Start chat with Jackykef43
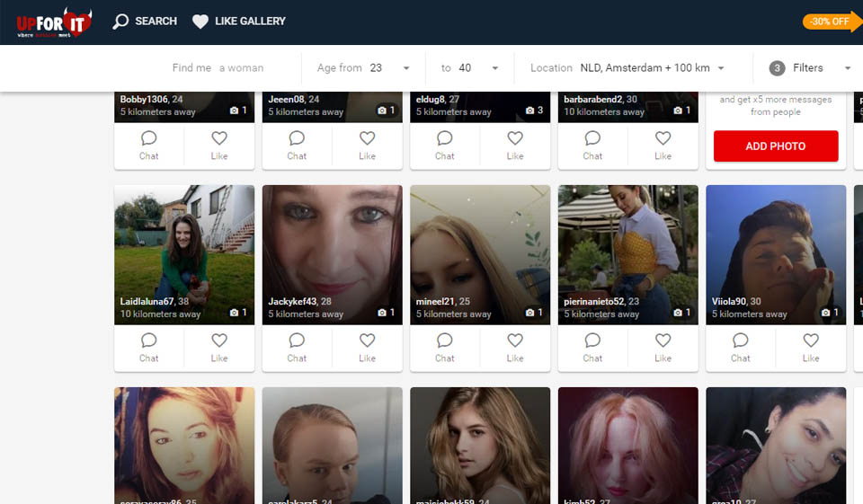Viewport: 863px width, 504px height. point(297,346)
